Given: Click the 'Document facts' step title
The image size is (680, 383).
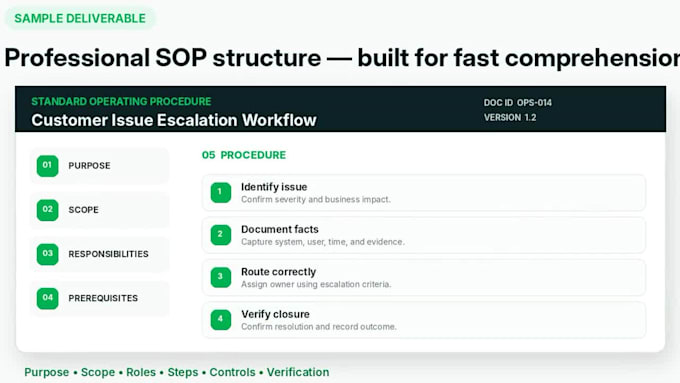Looking at the screenshot, I should pos(280,229).
